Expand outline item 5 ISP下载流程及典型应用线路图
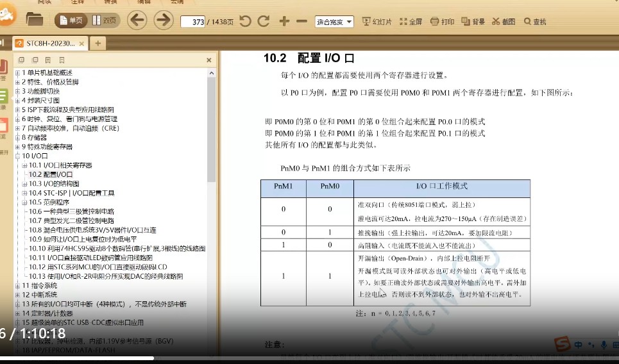619x364 pixels. tap(17, 110)
